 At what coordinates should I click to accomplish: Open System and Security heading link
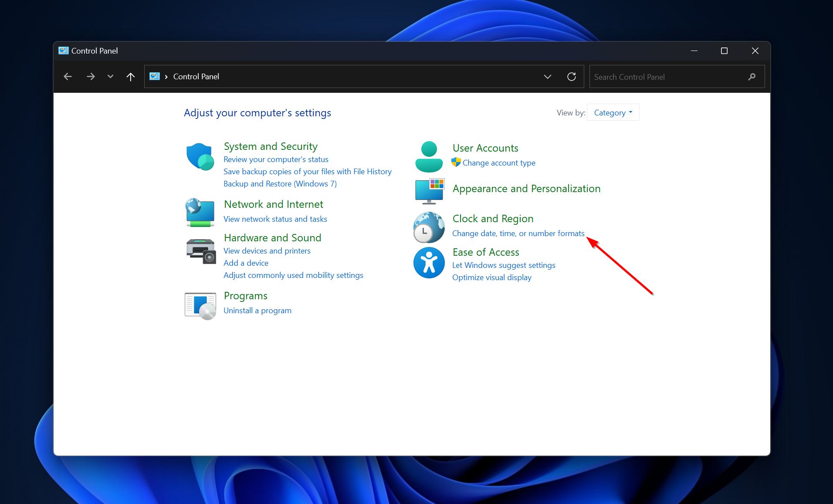pos(271,146)
